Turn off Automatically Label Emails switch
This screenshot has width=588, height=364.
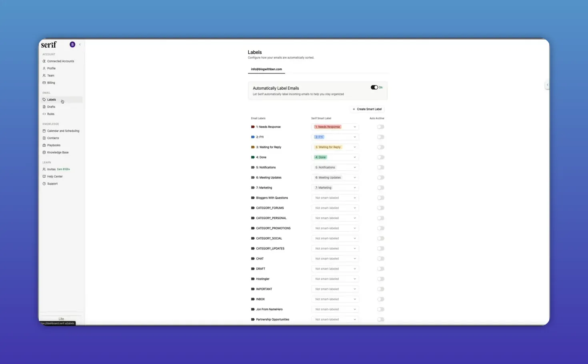pyautogui.click(x=374, y=87)
